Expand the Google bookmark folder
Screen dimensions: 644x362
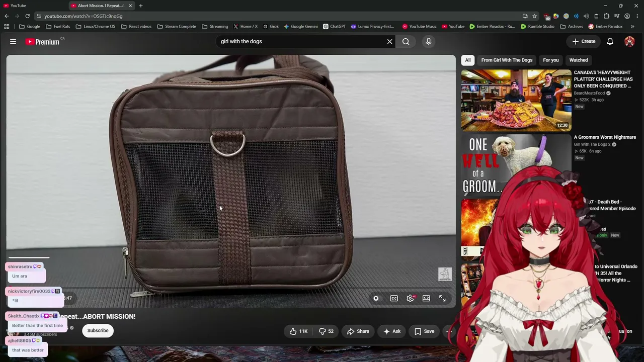point(30,27)
